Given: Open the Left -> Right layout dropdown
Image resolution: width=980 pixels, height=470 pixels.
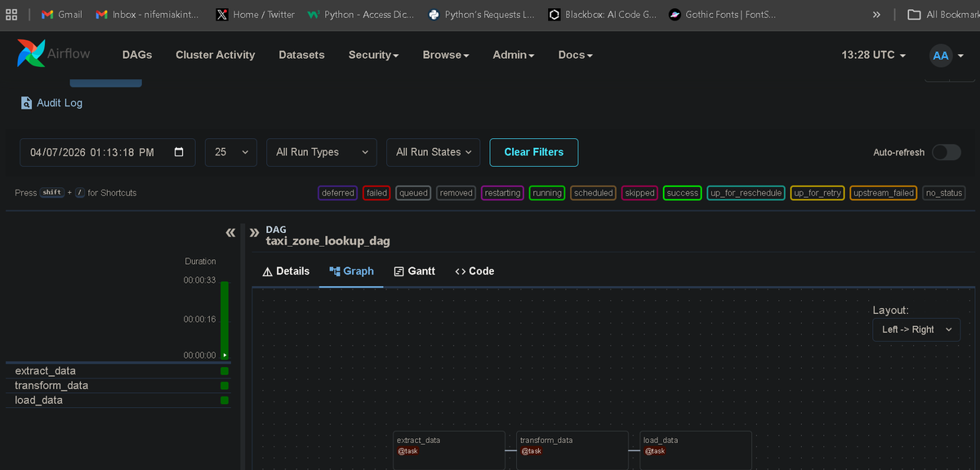Looking at the screenshot, I should pos(916,329).
